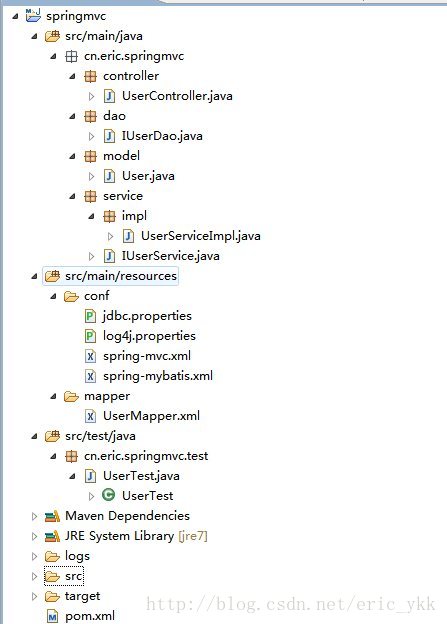Click the cn.eric.springmvc package icon
Image resolution: width=447 pixels, height=624 pixels.
click(71, 57)
